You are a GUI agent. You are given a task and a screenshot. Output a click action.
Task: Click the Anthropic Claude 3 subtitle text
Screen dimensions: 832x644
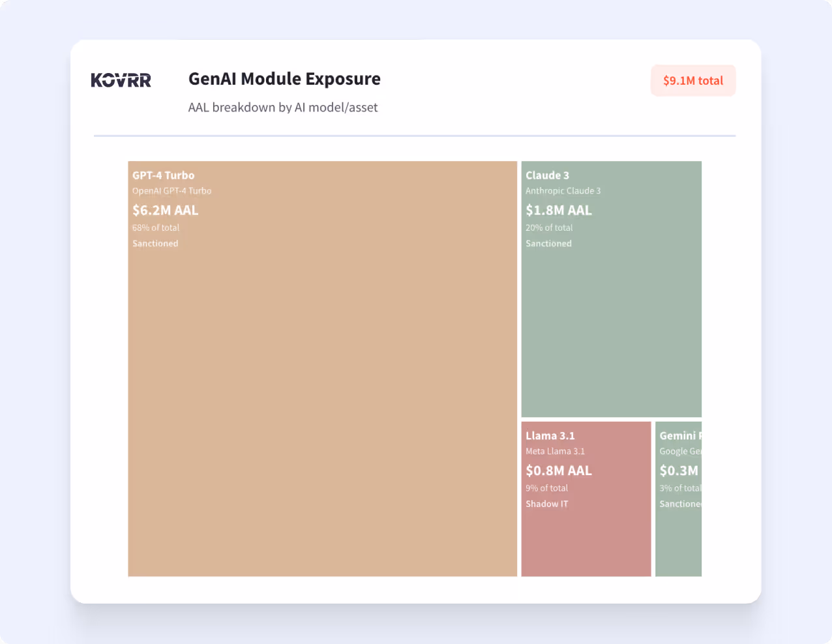coord(563,191)
